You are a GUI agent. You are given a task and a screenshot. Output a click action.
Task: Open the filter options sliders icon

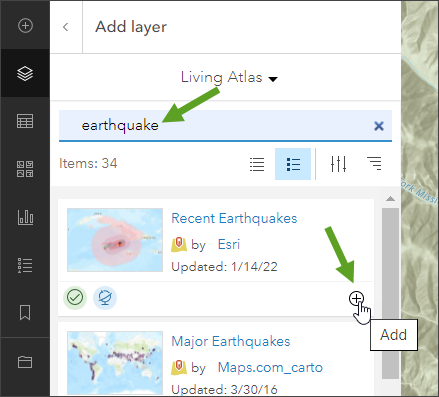tap(338, 164)
